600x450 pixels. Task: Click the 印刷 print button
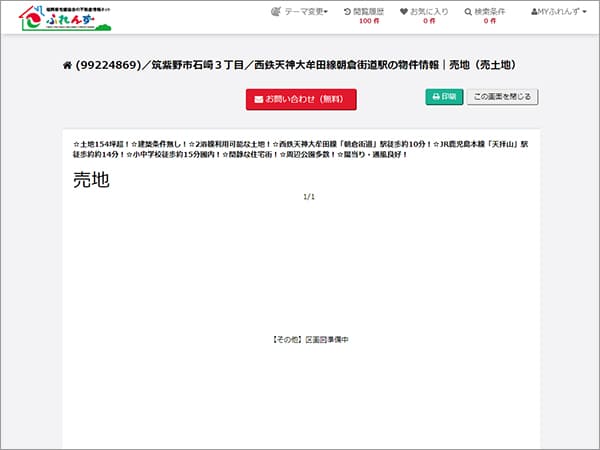pos(444,97)
